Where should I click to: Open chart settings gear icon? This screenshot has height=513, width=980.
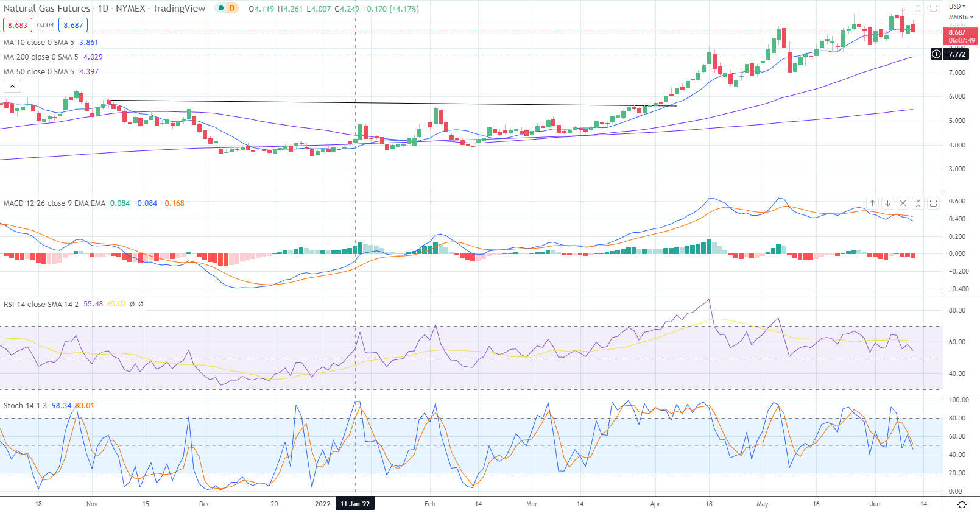tap(962, 504)
